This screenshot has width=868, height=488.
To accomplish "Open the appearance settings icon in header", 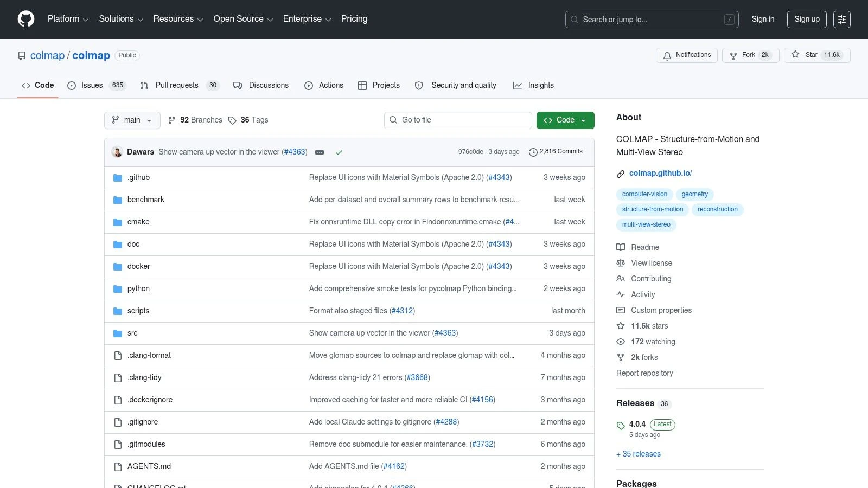I will click(x=842, y=20).
